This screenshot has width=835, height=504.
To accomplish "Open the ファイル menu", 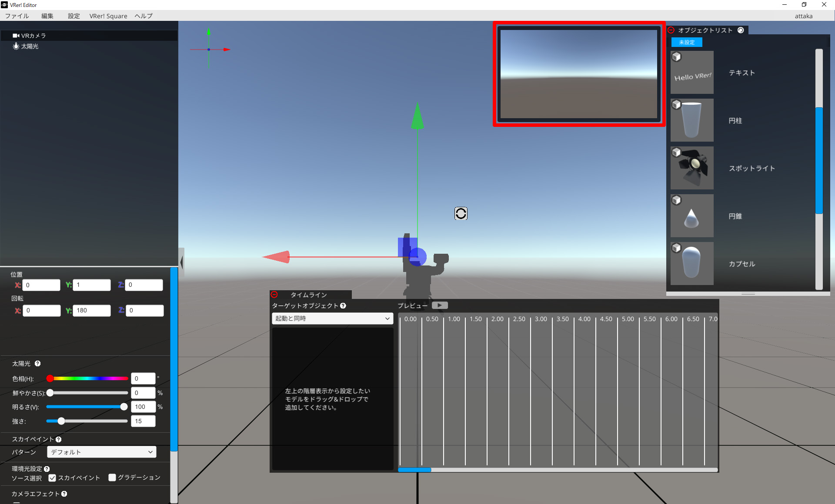I will pos(16,16).
